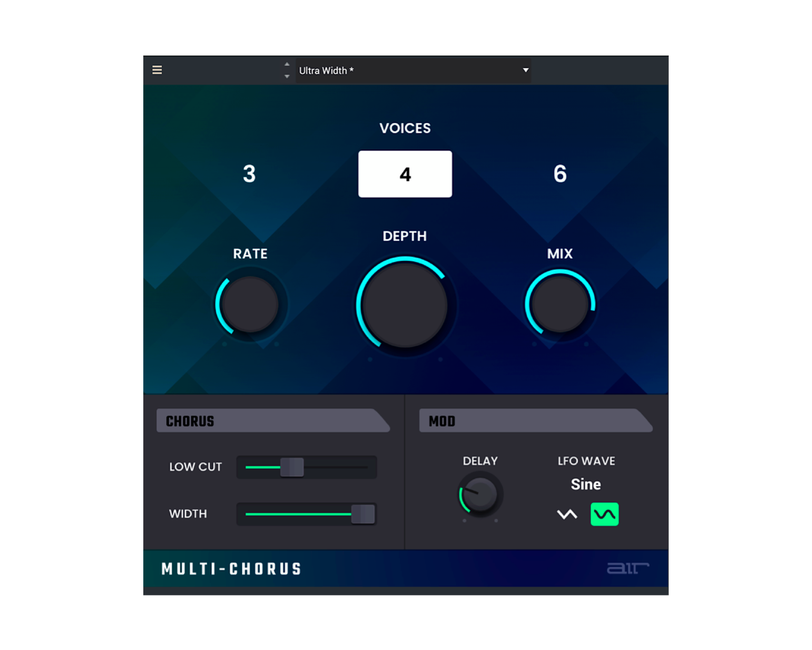Click the WIDTH label
Image resolution: width=812 pixels, height=650 pixels.
point(188,514)
